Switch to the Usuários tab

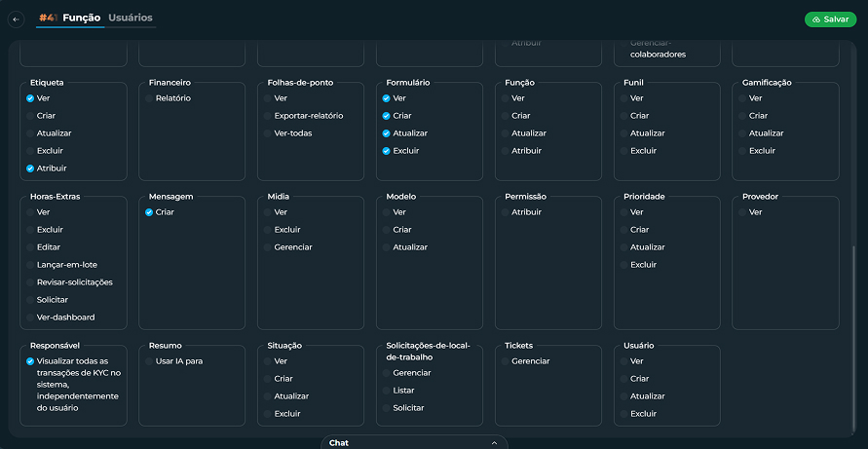pyautogui.click(x=131, y=18)
